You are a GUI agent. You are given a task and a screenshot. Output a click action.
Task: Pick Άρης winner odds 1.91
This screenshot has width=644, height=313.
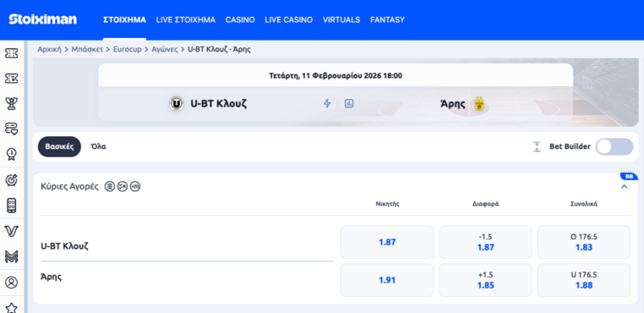(x=387, y=280)
